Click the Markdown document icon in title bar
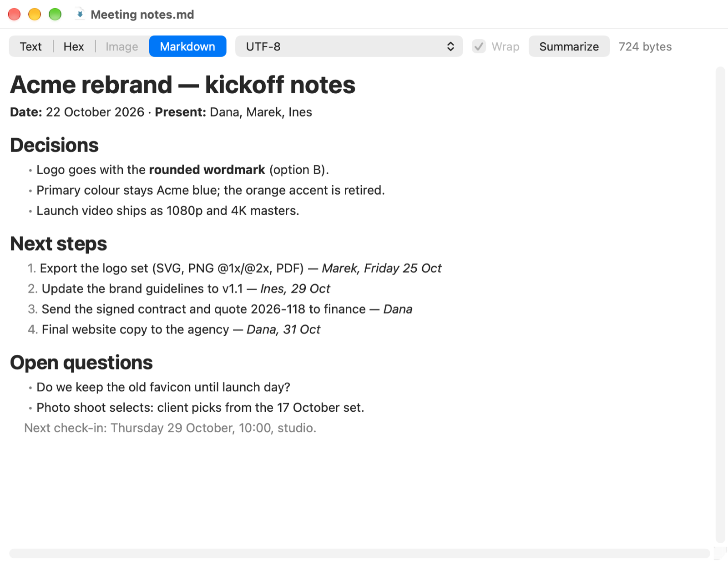This screenshot has width=728, height=561. click(80, 14)
